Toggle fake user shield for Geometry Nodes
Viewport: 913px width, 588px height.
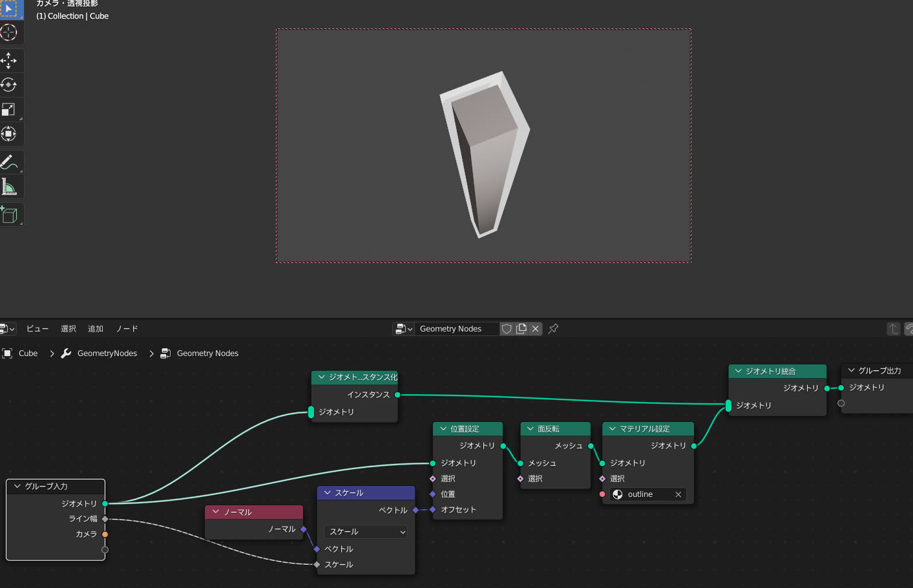[507, 329]
